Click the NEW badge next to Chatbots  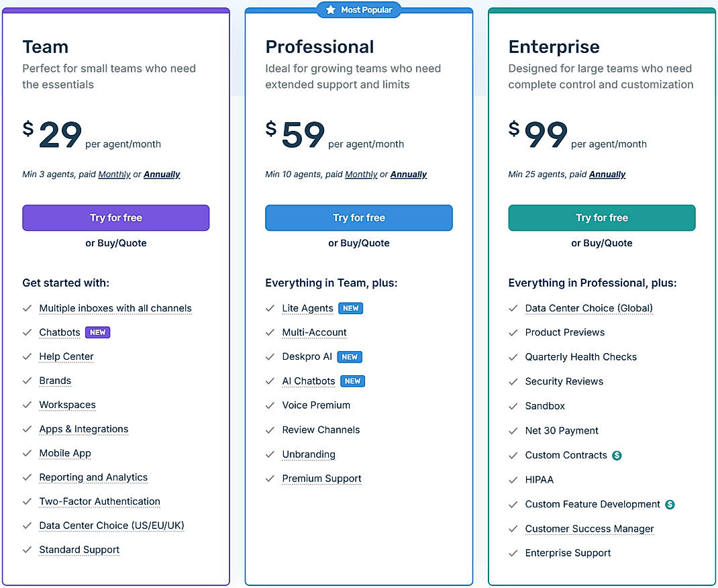click(x=98, y=332)
